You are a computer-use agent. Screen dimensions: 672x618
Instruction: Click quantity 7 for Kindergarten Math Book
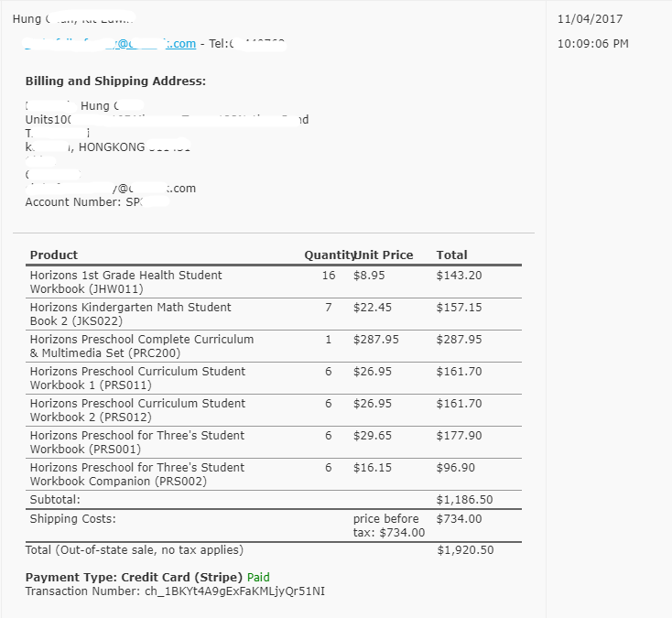[329, 308]
